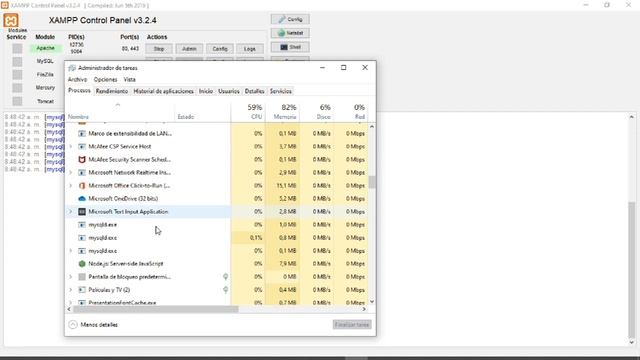Toggle the Apache service checkbox in XAMPP

click(x=17, y=49)
